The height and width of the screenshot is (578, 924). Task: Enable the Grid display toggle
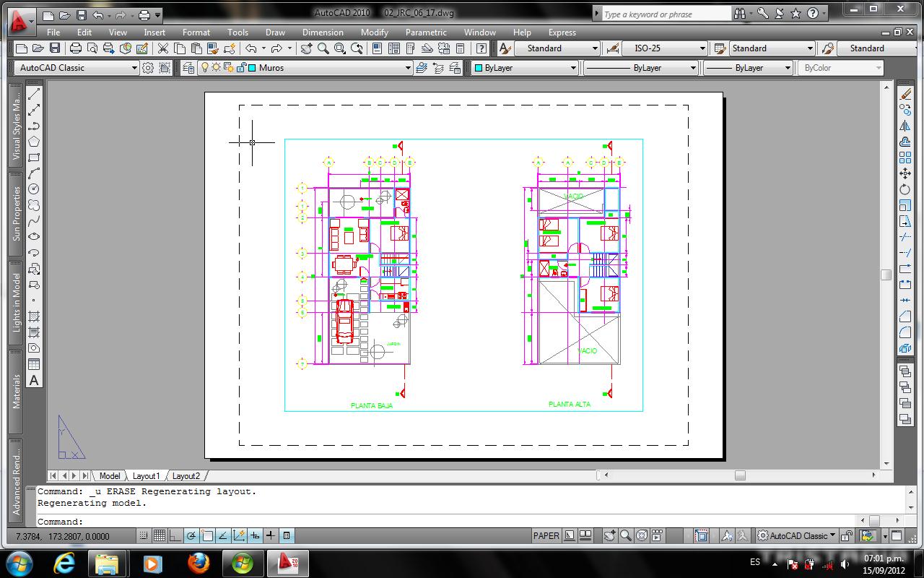coord(159,535)
